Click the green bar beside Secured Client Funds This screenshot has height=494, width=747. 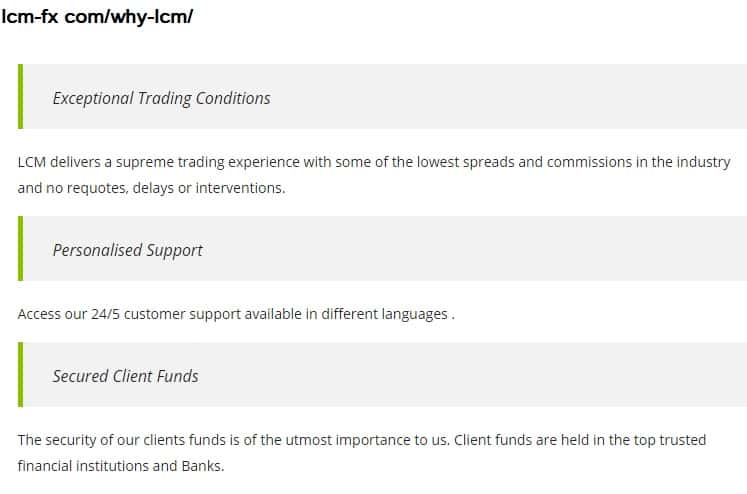(21, 375)
